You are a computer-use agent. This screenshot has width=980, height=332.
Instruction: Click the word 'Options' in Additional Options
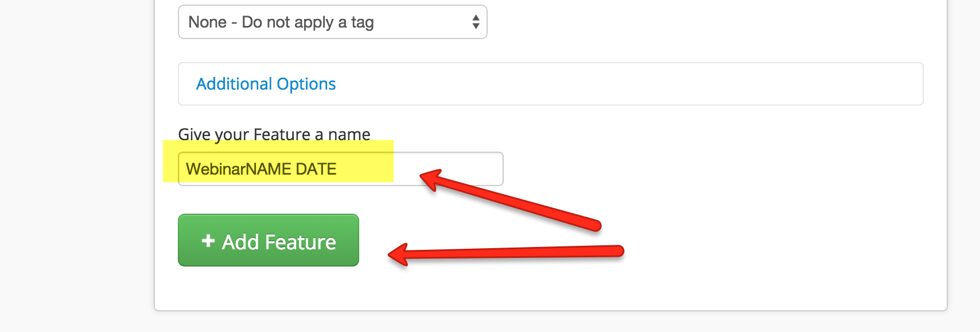(x=306, y=84)
